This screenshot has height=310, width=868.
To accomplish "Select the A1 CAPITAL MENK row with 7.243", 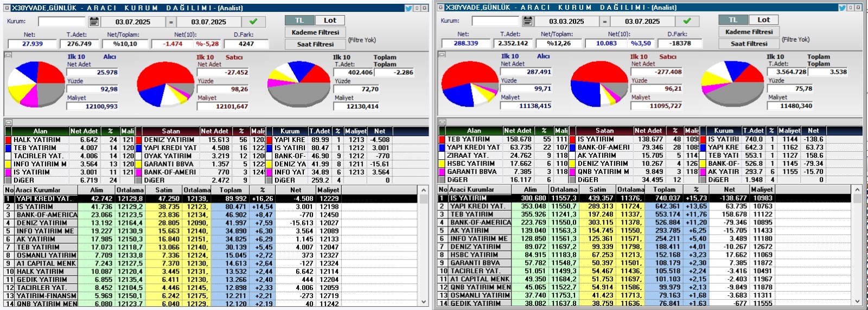I will click(x=212, y=263).
